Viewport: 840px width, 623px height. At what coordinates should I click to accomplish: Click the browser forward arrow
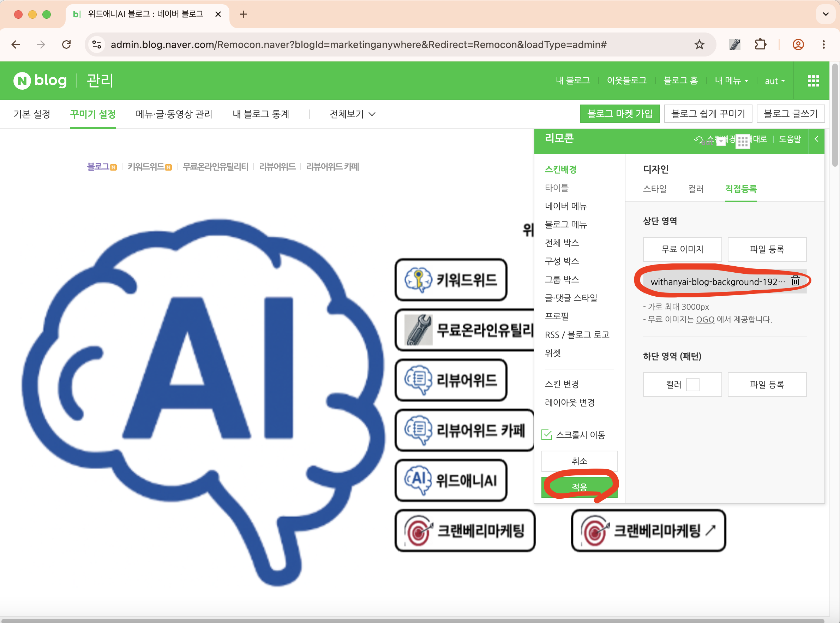(x=41, y=44)
